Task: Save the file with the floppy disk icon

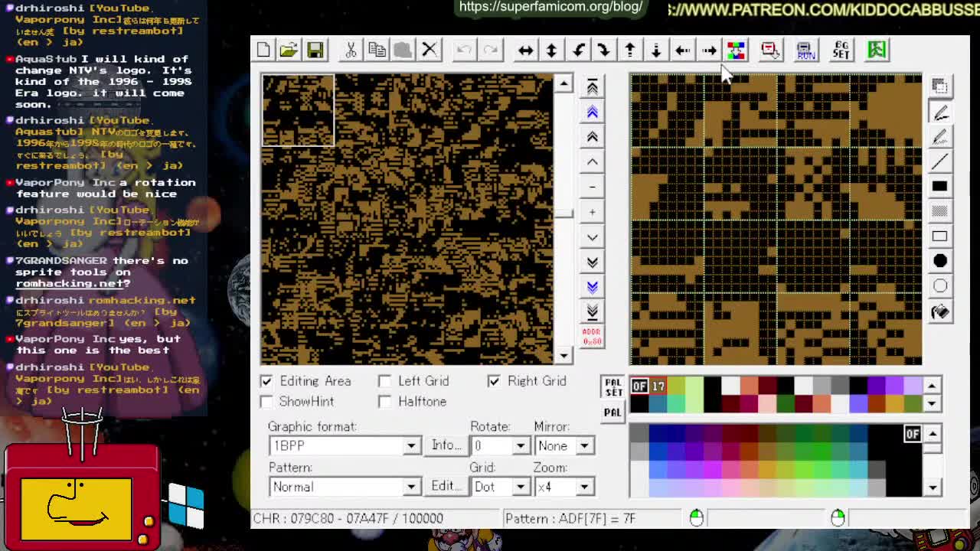Action: pyautogui.click(x=315, y=50)
